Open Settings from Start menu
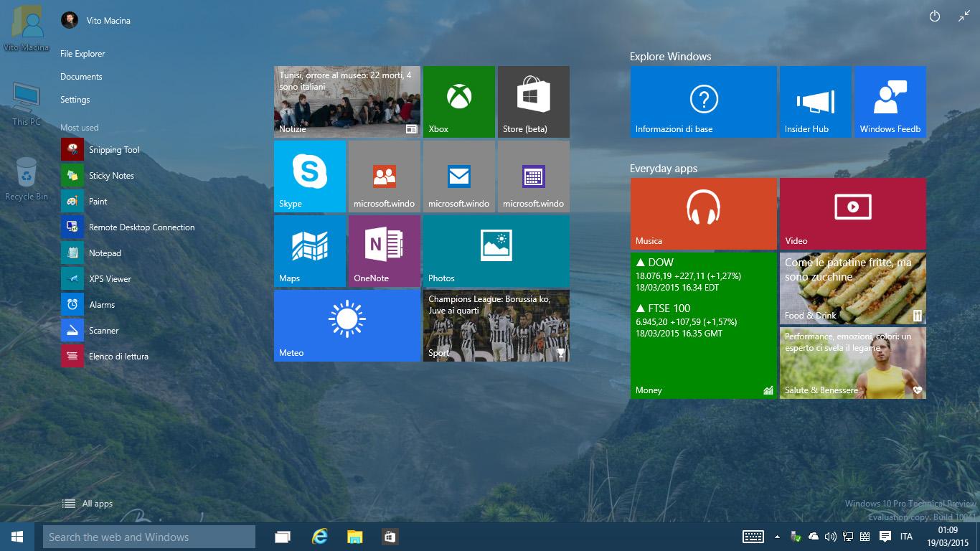Image resolution: width=980 pixels, height=551 pixels. click(x=75, y=100)
